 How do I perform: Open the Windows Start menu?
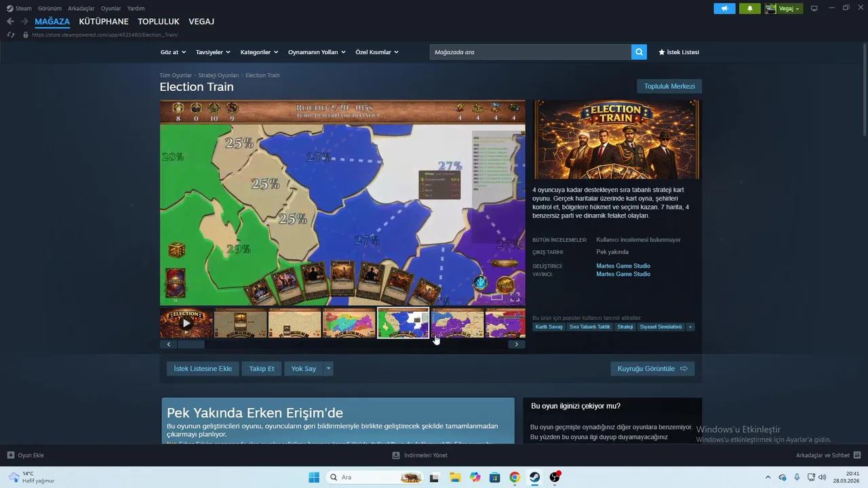[x=314, y=477]
